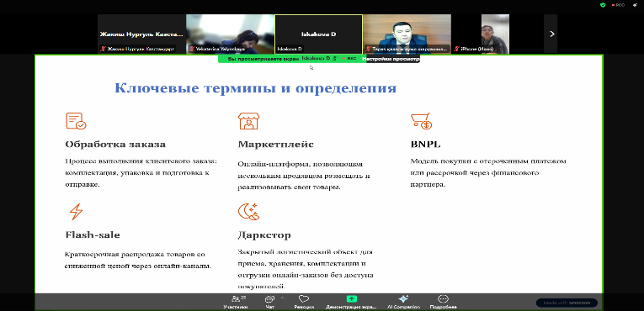Open AI Companion from the toolbar
644x311 pixels.
click(403, 302)
